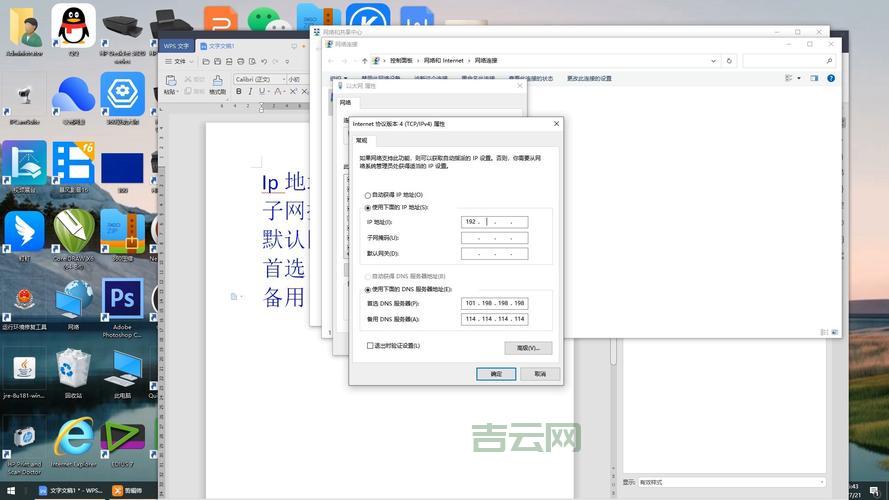Viewport: 889px width, 500px height.
Task: Click the open-folder icon in WPS toolbar
Action: [x=206, y=61]
